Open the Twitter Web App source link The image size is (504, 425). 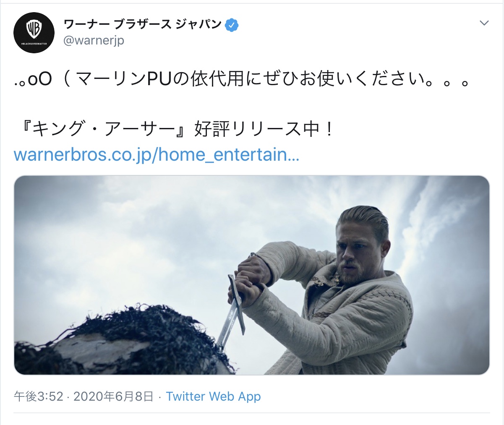click(214, 396)
